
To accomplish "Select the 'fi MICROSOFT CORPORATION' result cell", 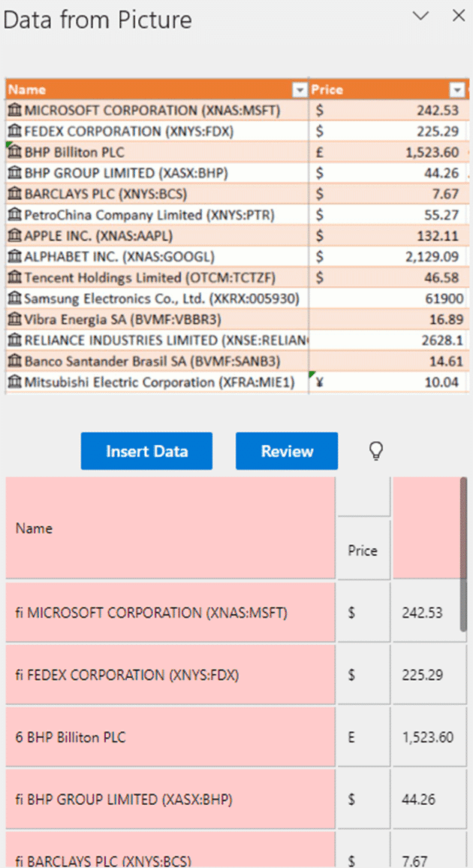I will pos(170,612).
